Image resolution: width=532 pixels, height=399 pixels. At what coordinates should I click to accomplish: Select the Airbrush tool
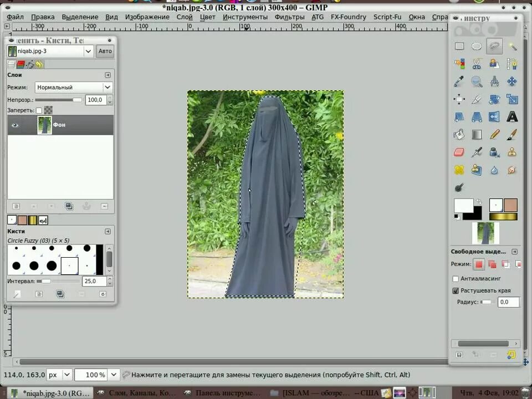[x=477, y=152]
